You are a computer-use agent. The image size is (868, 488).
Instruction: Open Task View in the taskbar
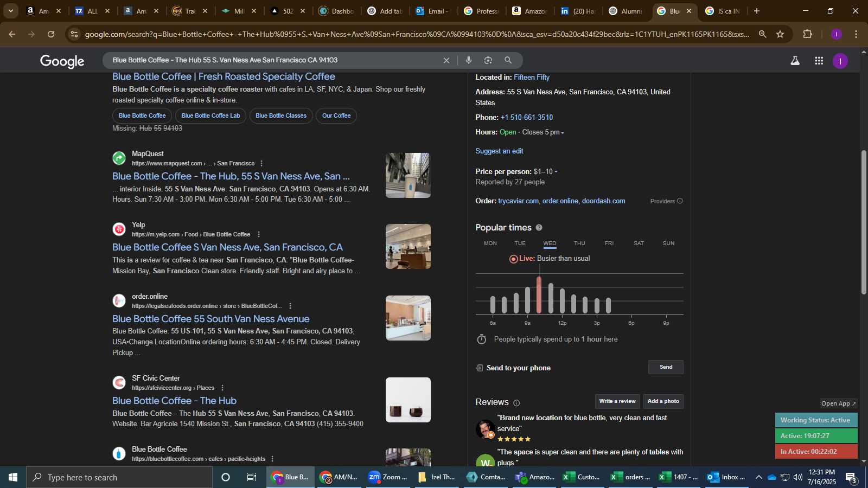pos(252,477)
